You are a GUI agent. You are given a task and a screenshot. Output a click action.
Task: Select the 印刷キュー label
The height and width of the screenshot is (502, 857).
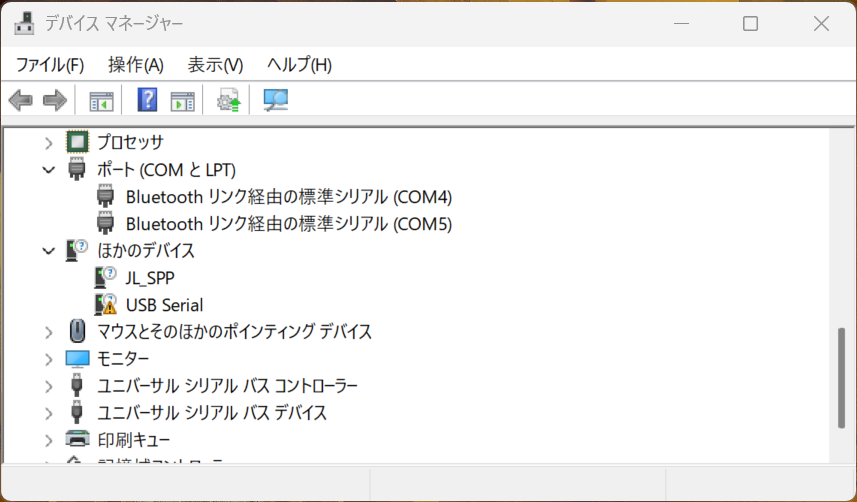(x=134, y=440)
